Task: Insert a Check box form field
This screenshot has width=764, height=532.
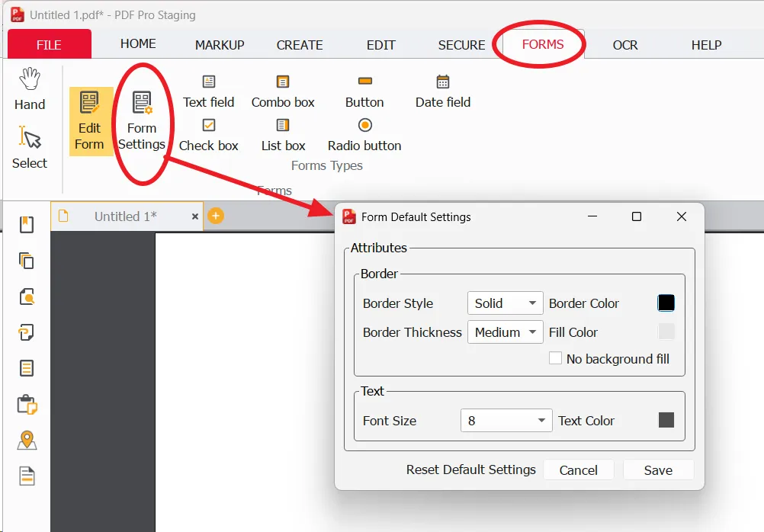Action: point(209,136)
